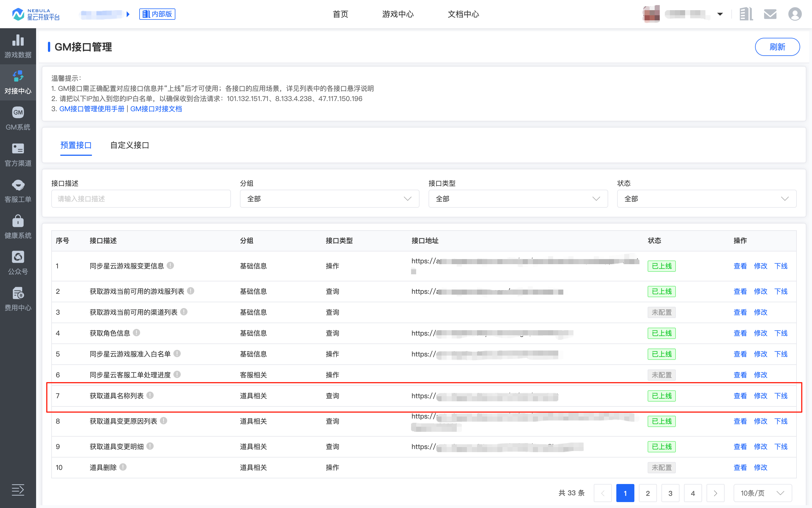Open 首页 in top navigation
Image resolution: width=812 pixels, height=508 pixels.
pos(341,14)
